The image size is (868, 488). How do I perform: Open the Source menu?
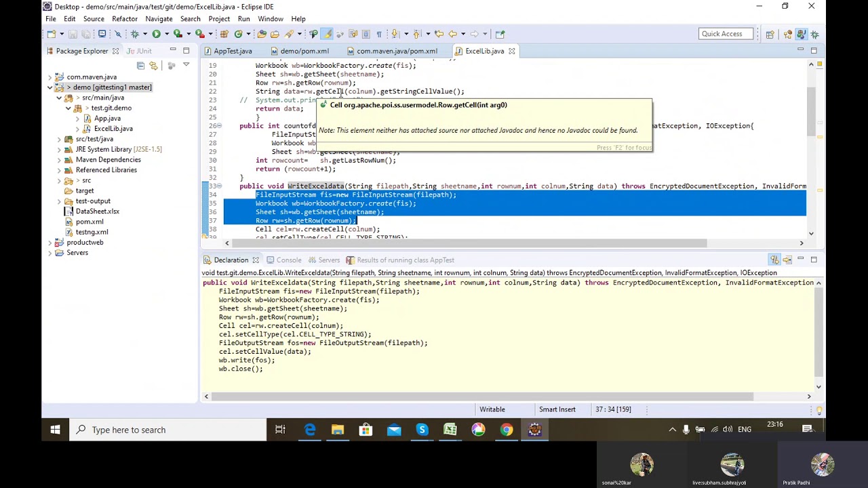[94, 19]
